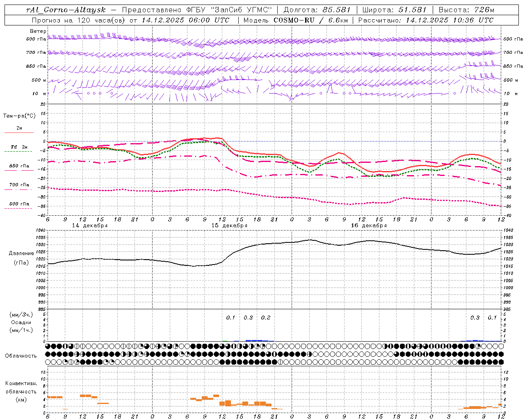525x420 pixels.
Task: Click the 2м legend label under temperature
Action: coord(19,128)
